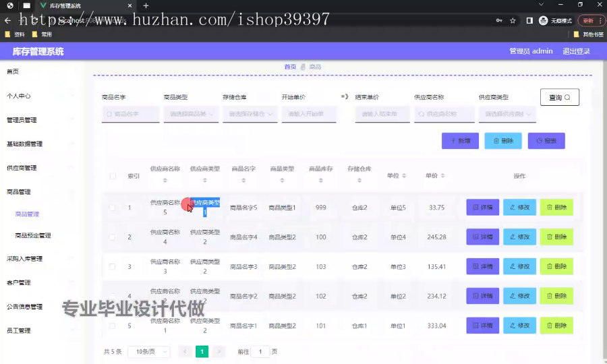This screenshot has height=364, width=607.
Task: Check the row 1 商品名字5 checkbox
Action: tap(112, 208)
